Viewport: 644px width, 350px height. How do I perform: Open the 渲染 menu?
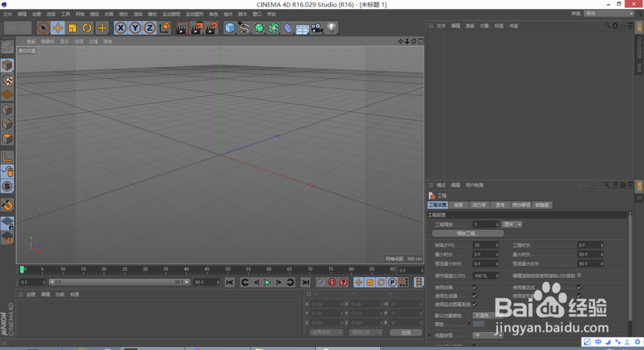click(138, 14)
